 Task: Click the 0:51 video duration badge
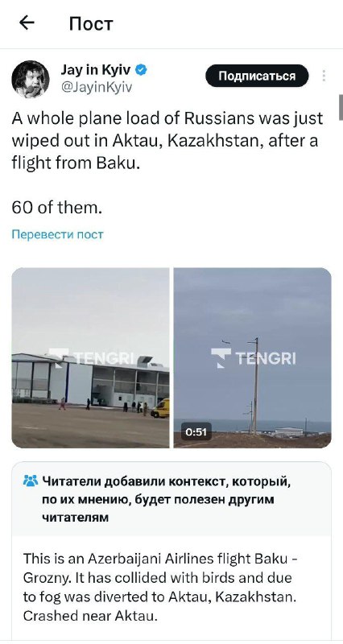click(196, 432)
